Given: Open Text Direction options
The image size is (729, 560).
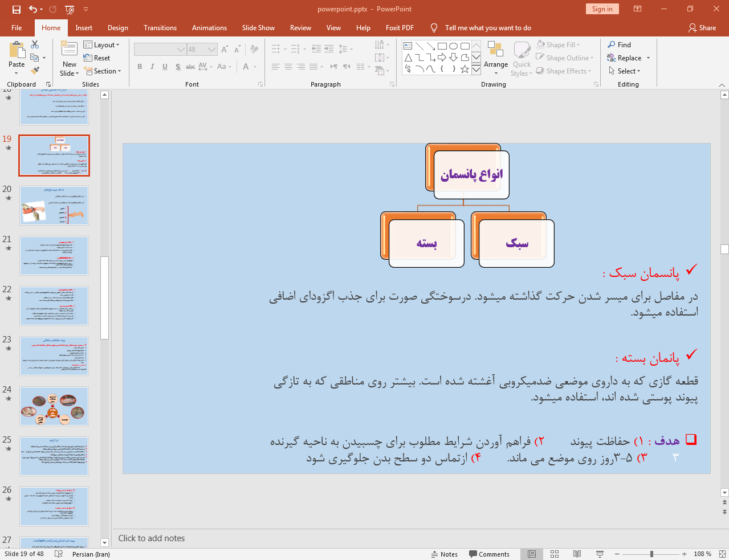Looking at the screenshot, I should point(382,44).
